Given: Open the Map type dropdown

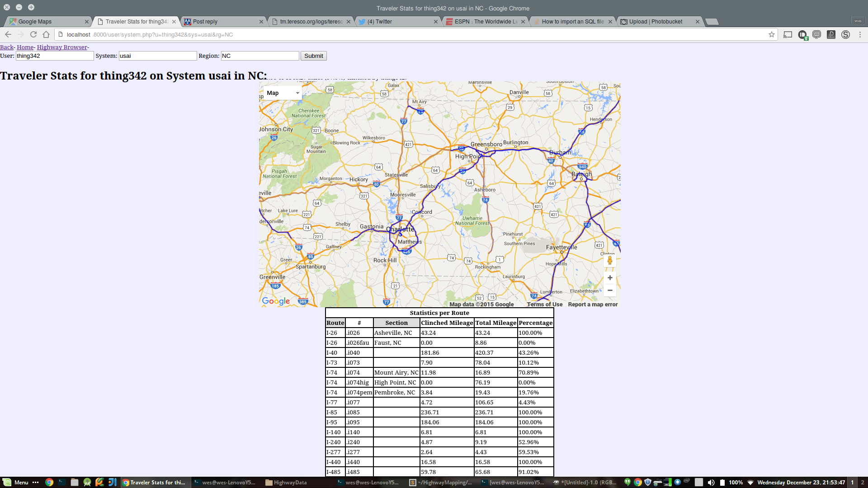Looking at the screenshot, I should (x=283, y=93).
